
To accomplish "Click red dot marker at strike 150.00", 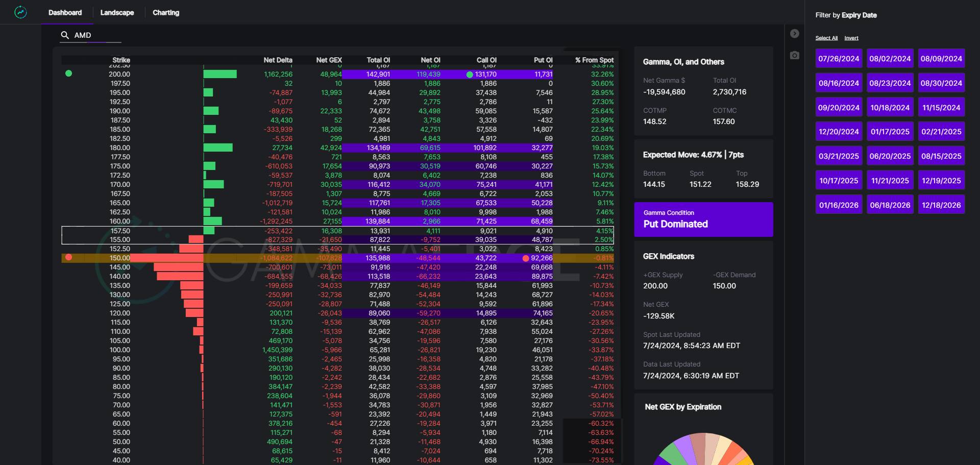I will (69, 257).
